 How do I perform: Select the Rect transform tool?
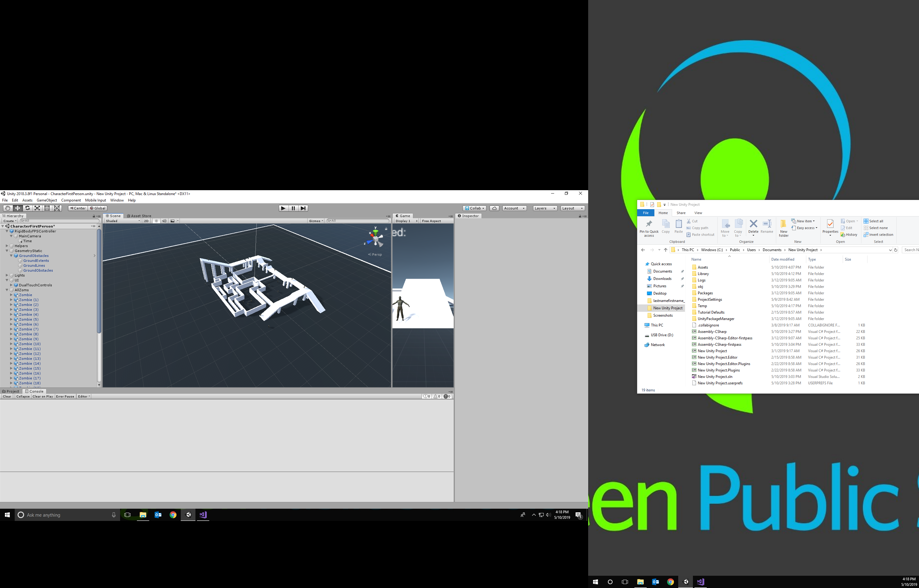pyautogui.click(x=47, y=208)
